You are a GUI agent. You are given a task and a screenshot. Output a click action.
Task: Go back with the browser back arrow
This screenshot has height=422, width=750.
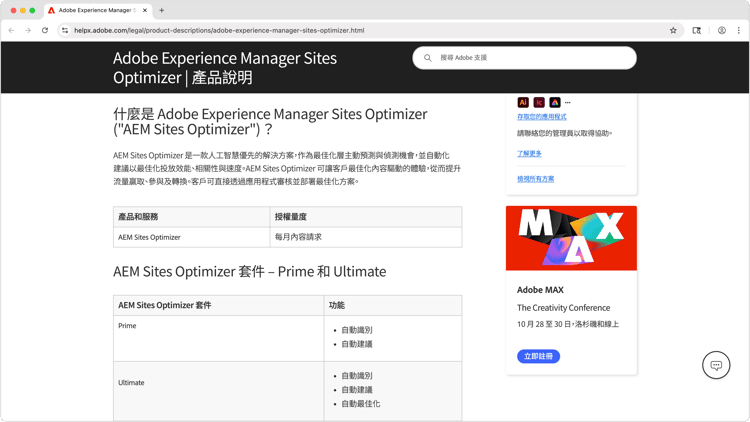click(11, 30)
